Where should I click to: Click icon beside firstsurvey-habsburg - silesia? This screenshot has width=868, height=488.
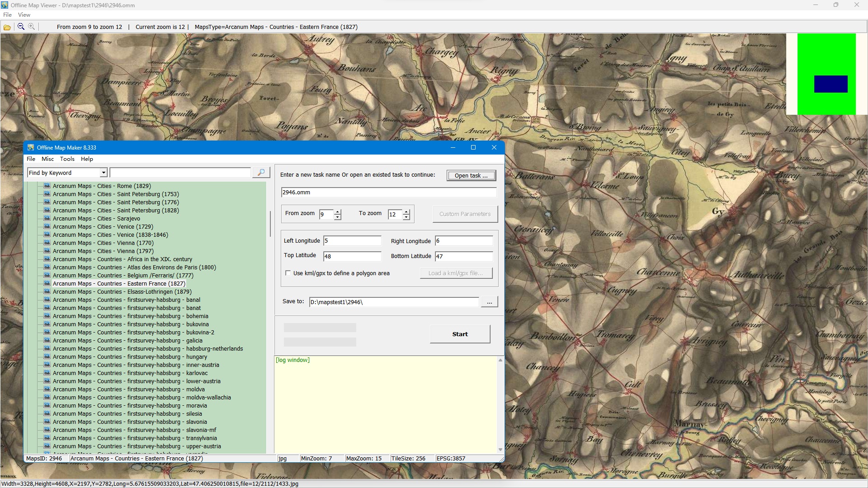47,413
